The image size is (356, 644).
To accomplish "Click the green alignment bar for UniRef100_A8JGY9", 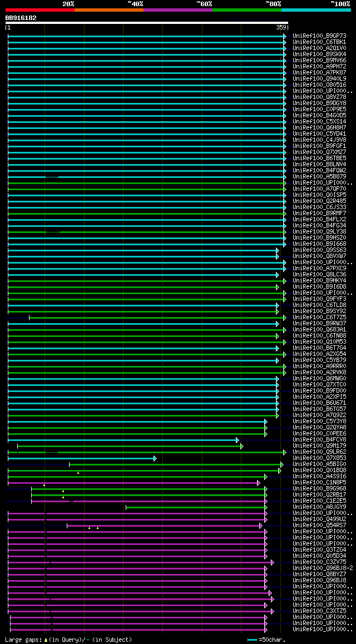I will 197,507.
